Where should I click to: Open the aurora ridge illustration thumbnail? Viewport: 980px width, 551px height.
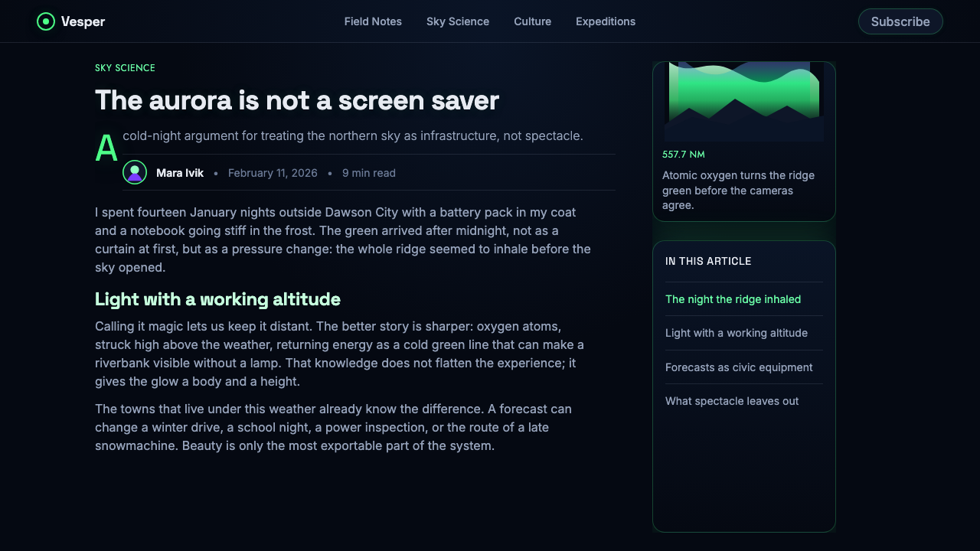tap(744, 102)
